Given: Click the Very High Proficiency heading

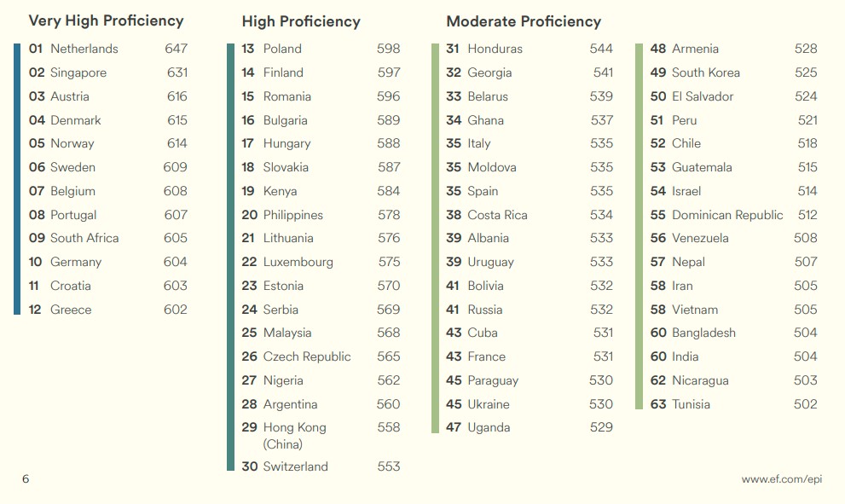Looking at the screenshot, I should tap(106, 20).
